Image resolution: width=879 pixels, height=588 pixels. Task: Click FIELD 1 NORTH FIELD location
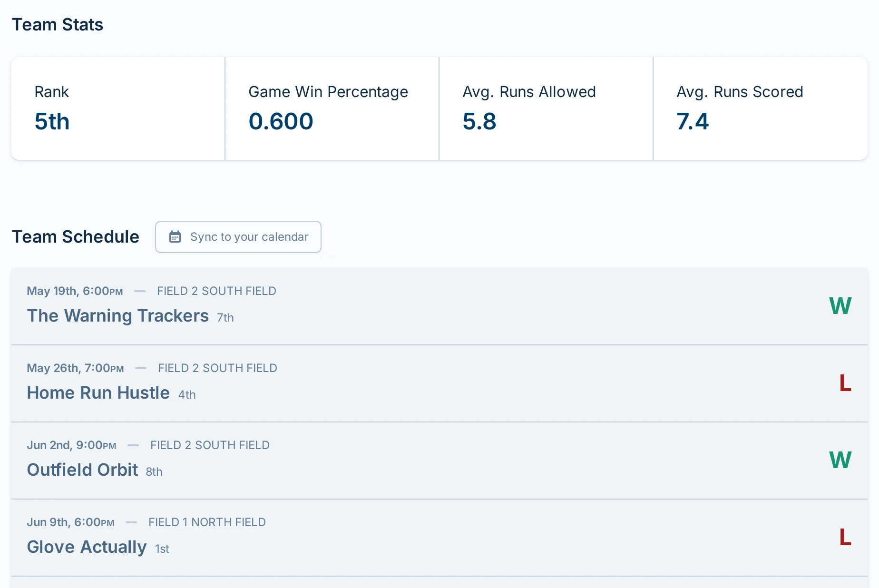pyautogui.click(x=207, y=522)
